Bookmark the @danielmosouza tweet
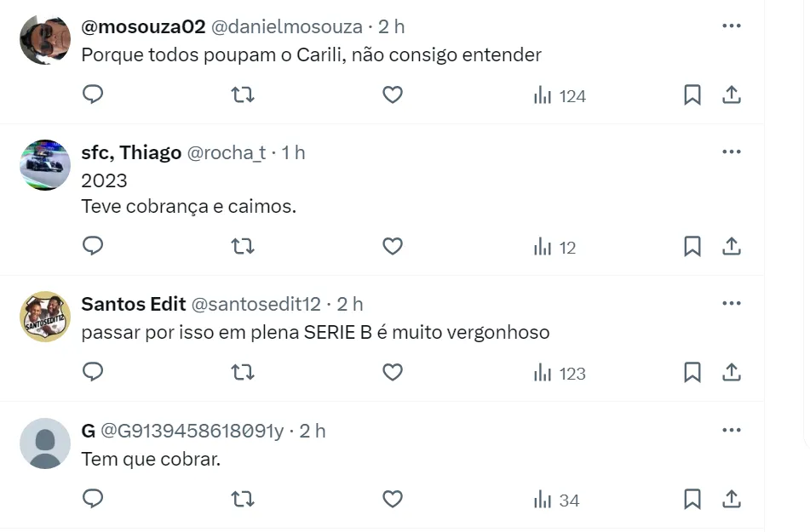Image resolution: width=810 pixels, height=532 pixels. point(692,95)
